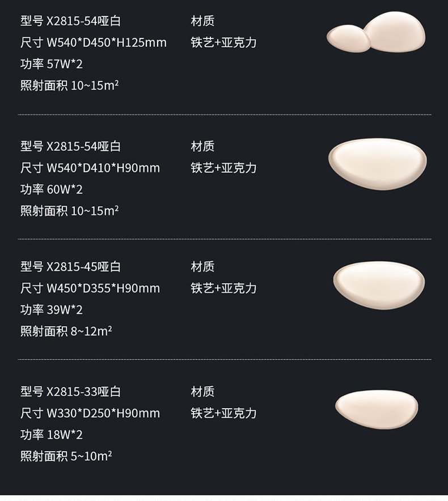Select the size W540*D410*H90mm line
This screenshot has height=501, width=448.
pyautogui.click(x=90, y=168)
